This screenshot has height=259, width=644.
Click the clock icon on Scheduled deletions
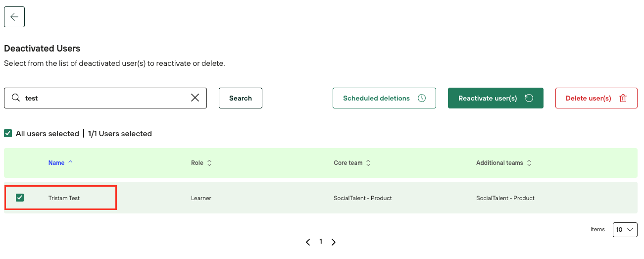tap(422, 98)
